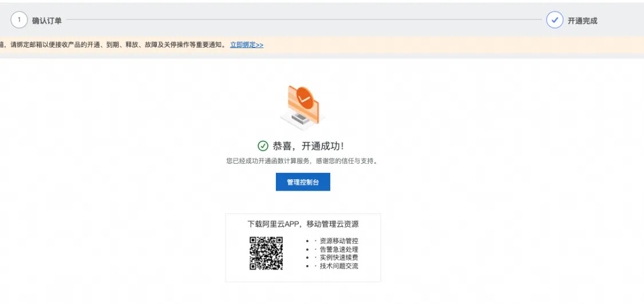
Task: Open the 管理控制台 management console
Action: (303, 182)
